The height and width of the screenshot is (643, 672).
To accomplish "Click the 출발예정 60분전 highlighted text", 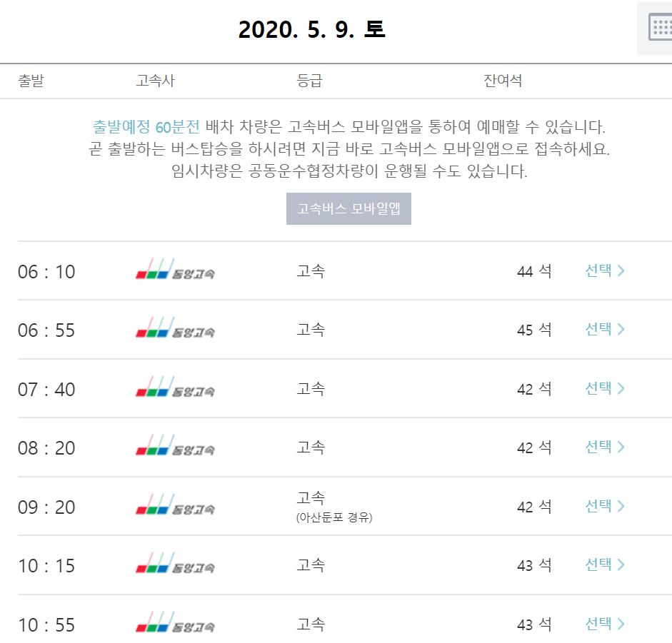I will (x=146, y=127).
